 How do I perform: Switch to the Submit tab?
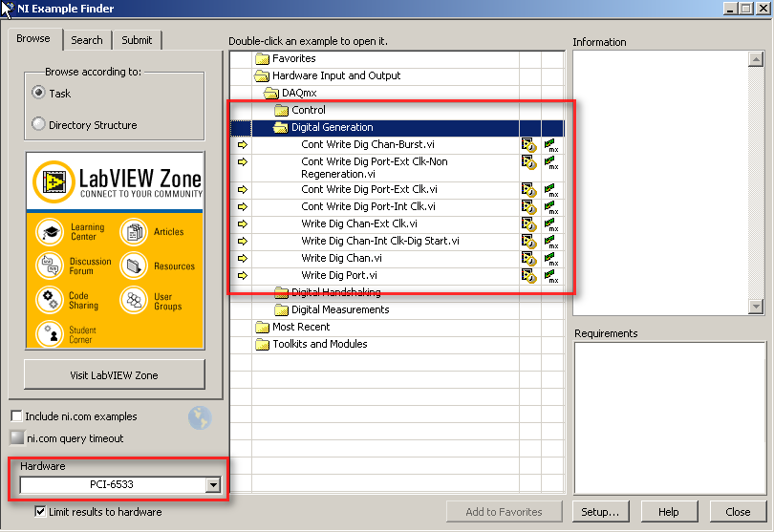tap(137, 40)
